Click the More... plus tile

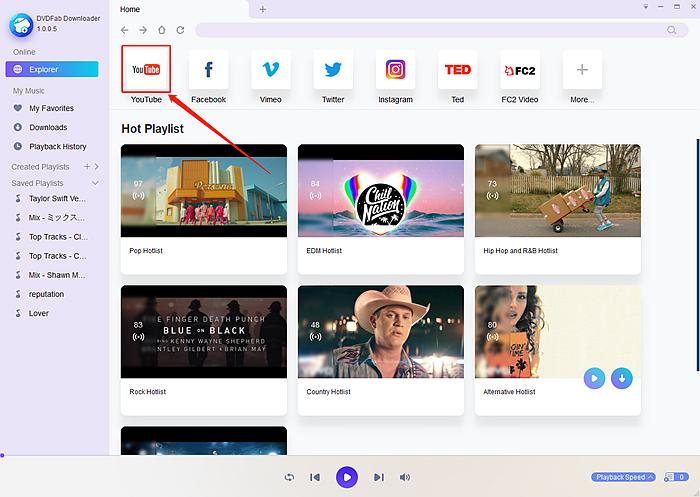tap(582, 70)
